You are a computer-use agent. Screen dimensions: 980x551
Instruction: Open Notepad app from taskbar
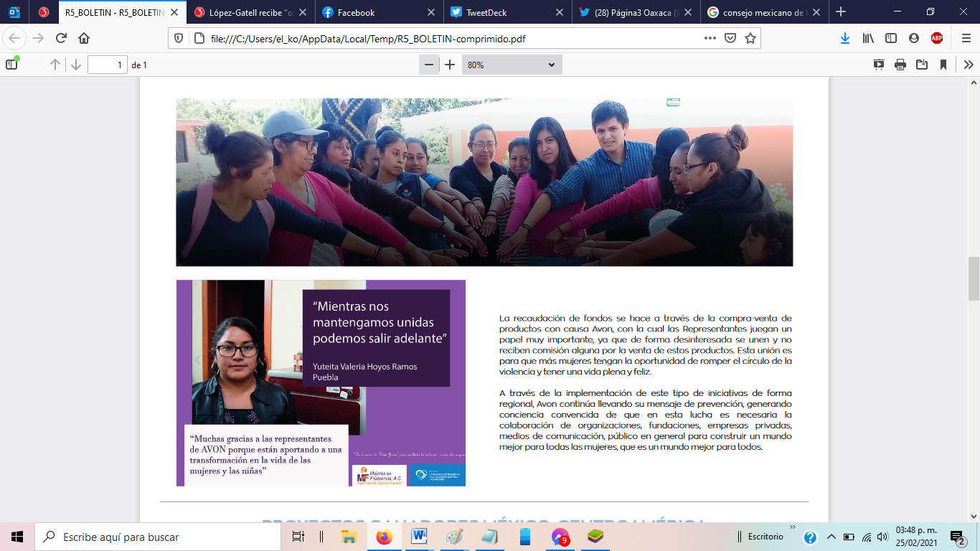(x=490, y=537)
